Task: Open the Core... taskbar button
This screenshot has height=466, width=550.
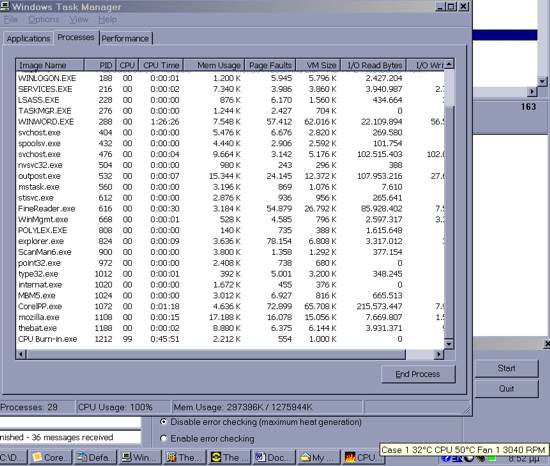Action: click(x=51, y=457)
